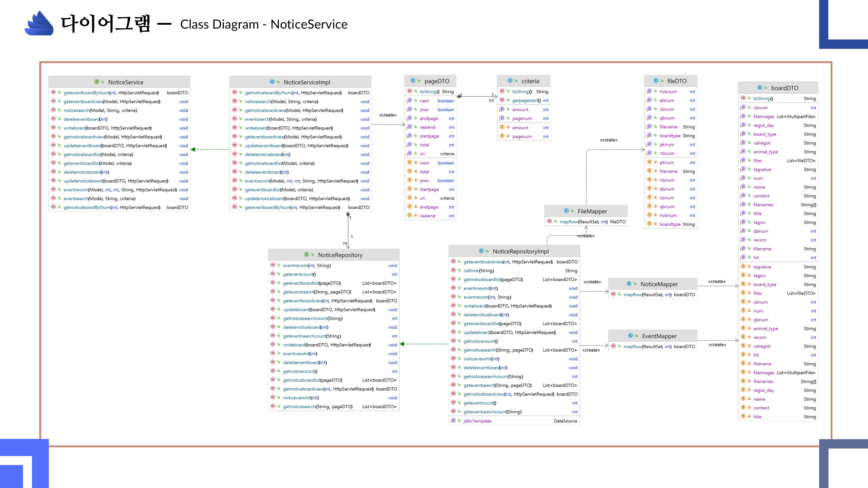Click the class icon beside the NoticeServiceImpl title
This screenshot has height=488, width=868.
tap(272, 82)
